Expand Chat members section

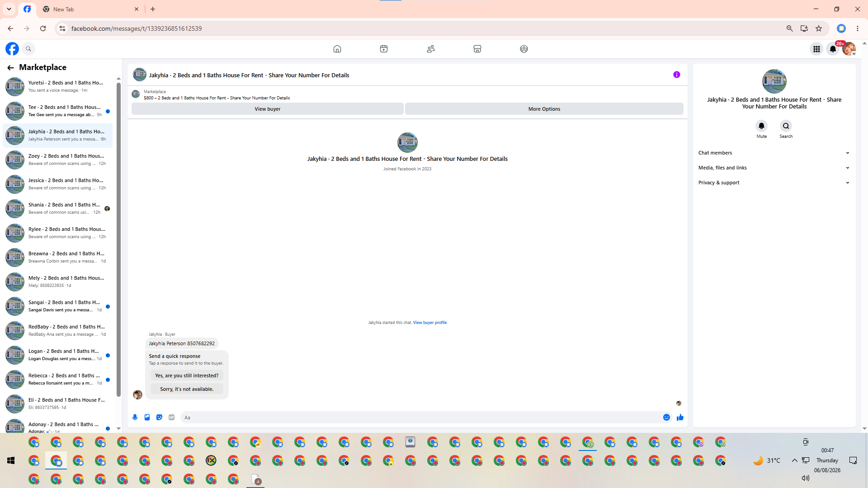[774, 153]
